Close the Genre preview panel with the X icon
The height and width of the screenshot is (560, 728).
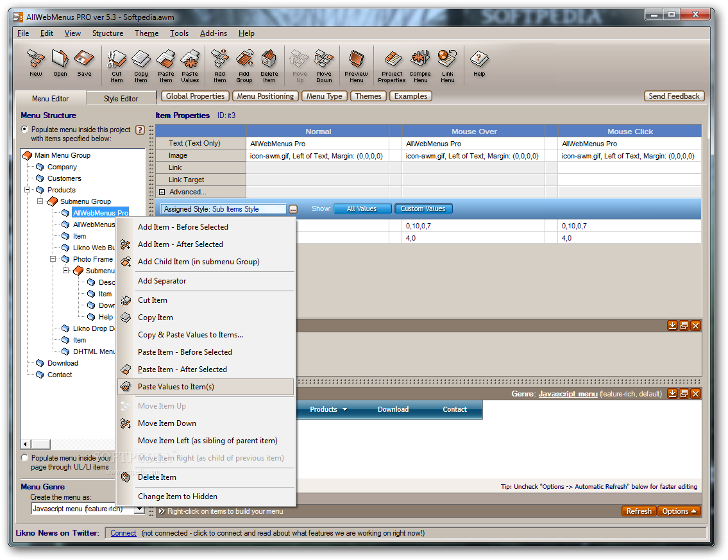point(695,394)
